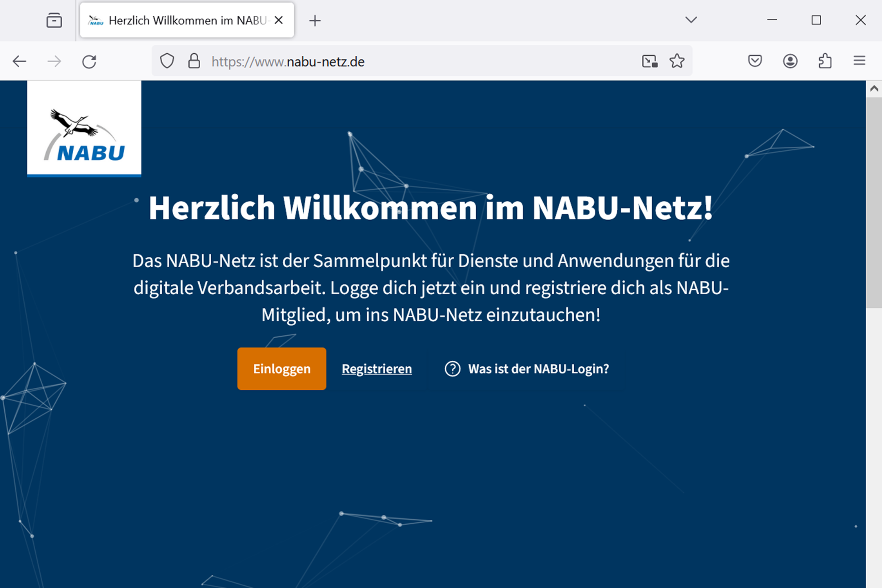
Task: Maximize the Firefox window
Action: pos(816,20)
